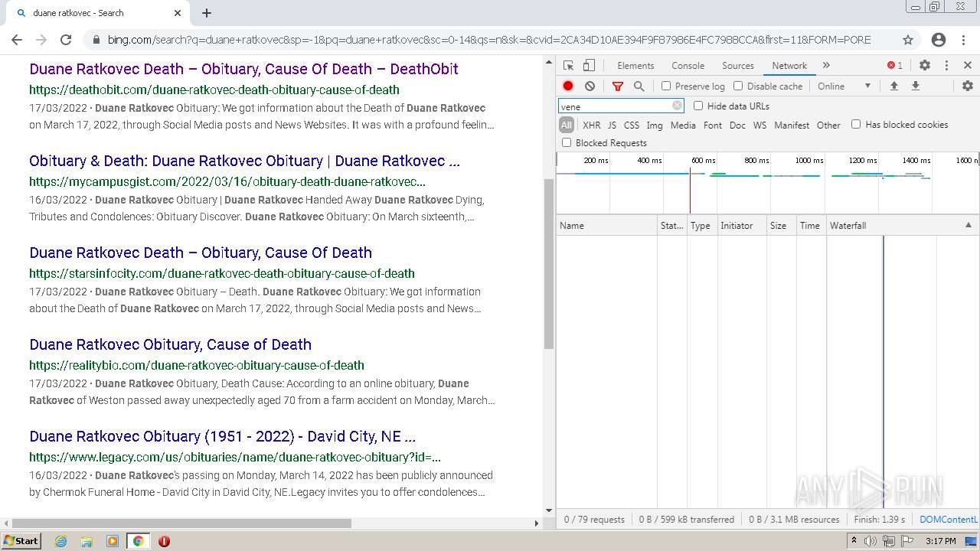The width and height of the screenshot is (980, 551).
Task: Filter requests by Font type
Action: (713, 125)
